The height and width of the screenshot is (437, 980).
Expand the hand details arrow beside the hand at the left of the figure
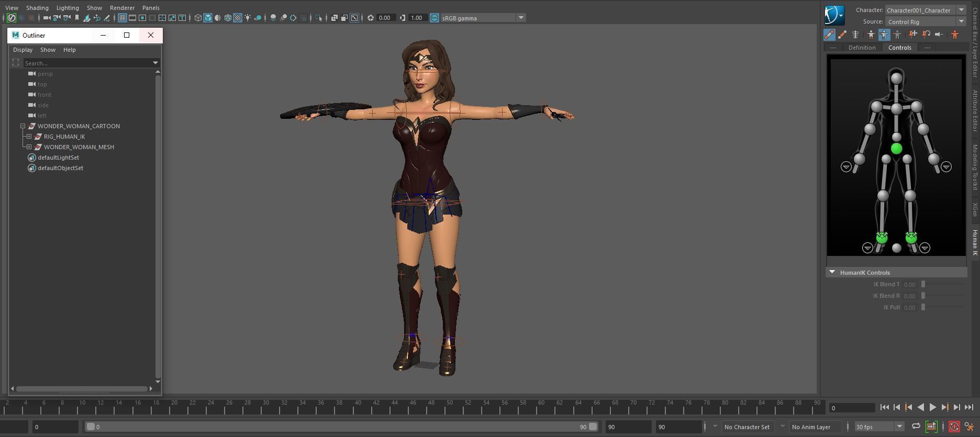(x=846, y=166)
